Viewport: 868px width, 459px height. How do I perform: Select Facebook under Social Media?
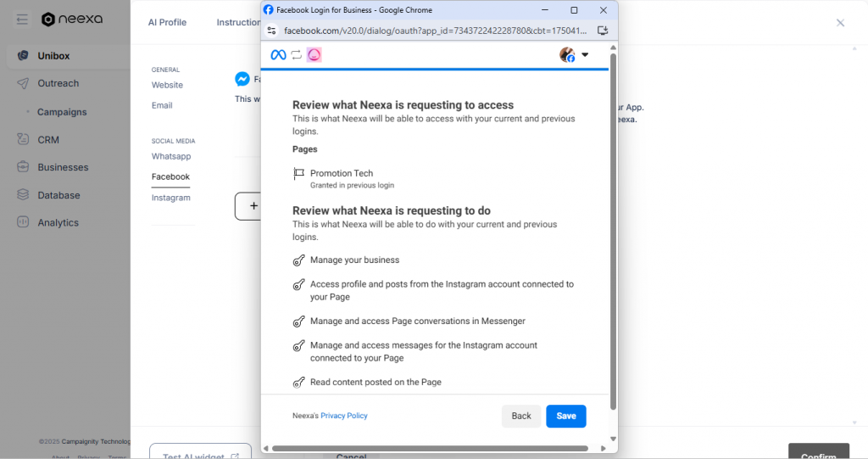pyautogui.click(x=170, y=176)
